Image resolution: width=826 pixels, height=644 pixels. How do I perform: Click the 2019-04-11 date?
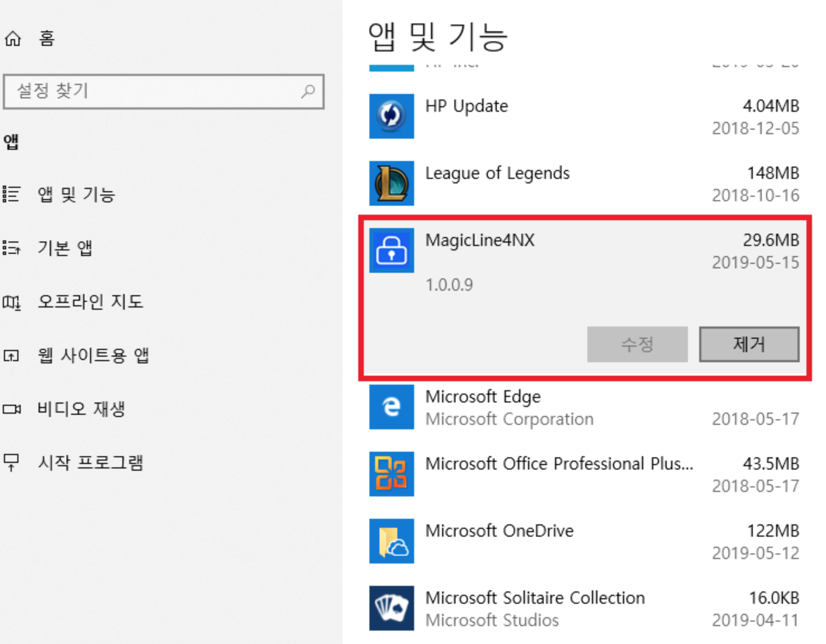(x=756, y=621)
